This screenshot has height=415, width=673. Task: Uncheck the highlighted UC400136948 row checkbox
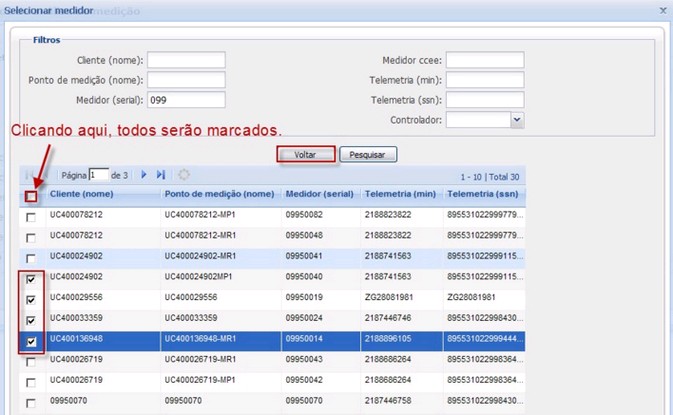(31, 342)
